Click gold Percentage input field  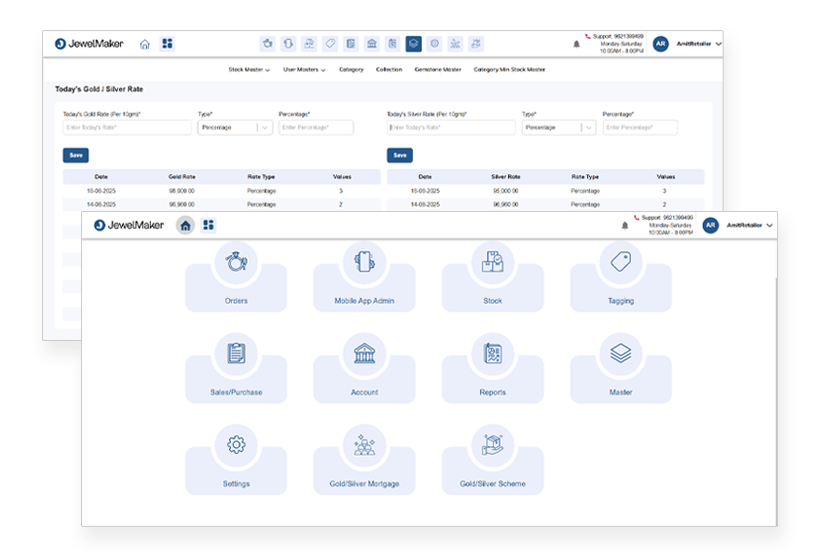316,127
